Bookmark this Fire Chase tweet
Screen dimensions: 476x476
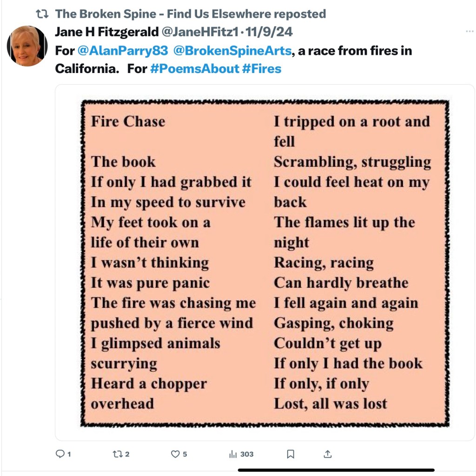[x=291, y=454]
